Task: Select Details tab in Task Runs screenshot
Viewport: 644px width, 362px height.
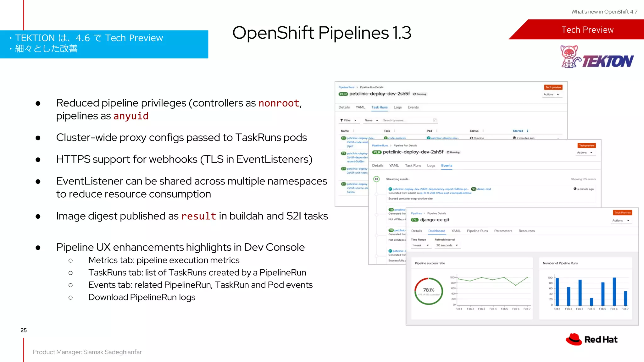Action: pyautogui.click(x=344, y=107)
